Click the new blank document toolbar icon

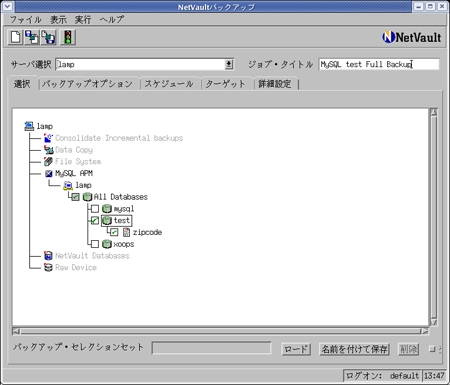(x=15, y=37)
